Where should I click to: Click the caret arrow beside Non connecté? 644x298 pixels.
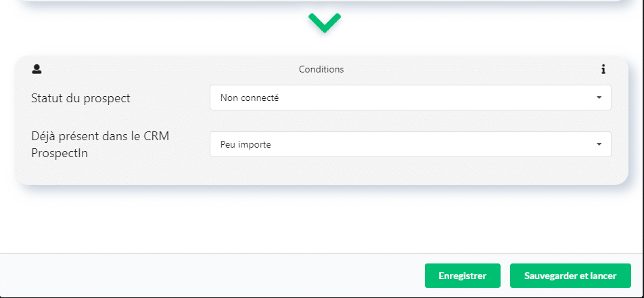(599, 98)
